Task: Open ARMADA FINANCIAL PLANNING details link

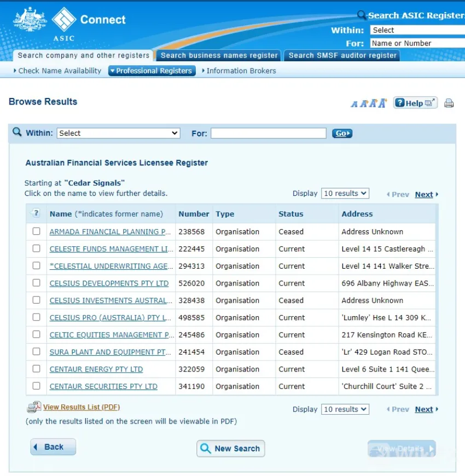Action: click(110, 231)
